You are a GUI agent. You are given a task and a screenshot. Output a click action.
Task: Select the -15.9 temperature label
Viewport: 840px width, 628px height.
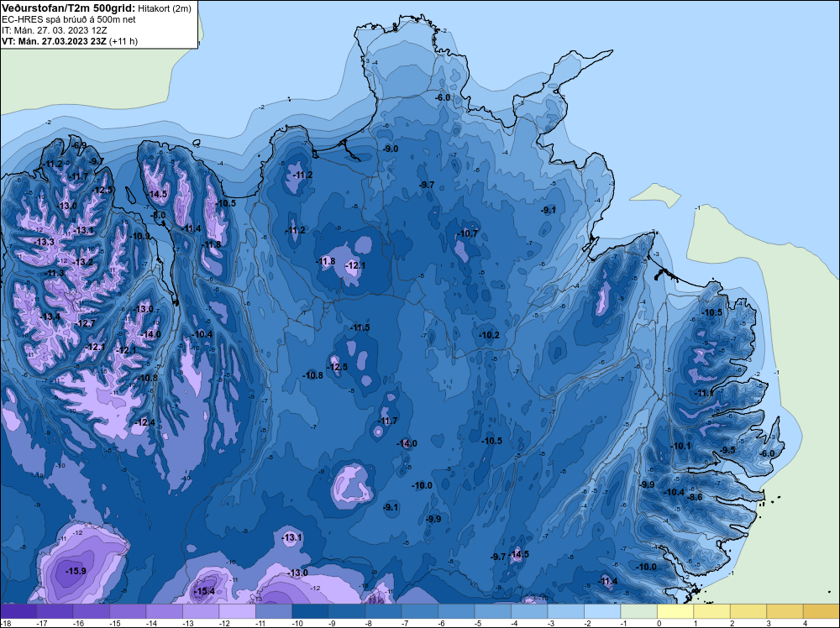[76, 571]
